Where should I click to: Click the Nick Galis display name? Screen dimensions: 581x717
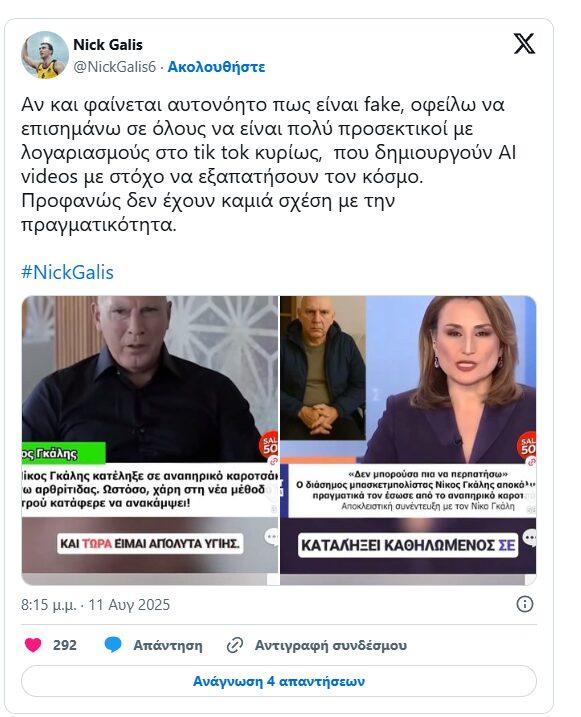click(108, 45)
